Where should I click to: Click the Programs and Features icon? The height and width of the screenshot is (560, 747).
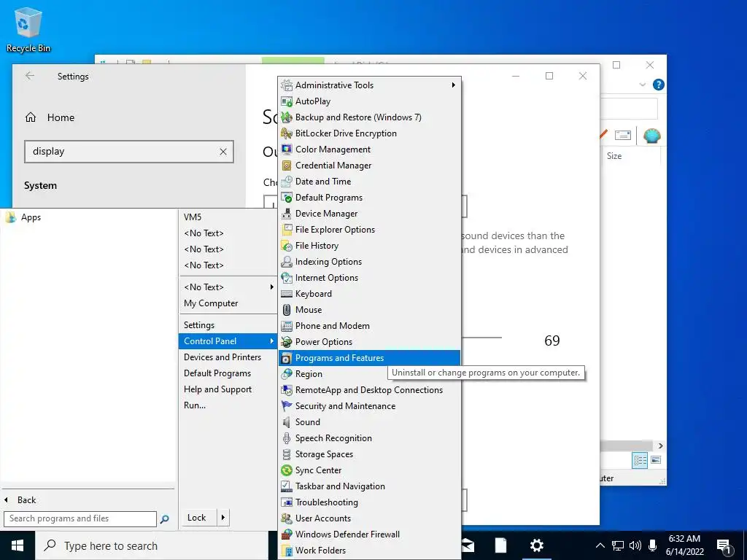(x=286, y=358)
